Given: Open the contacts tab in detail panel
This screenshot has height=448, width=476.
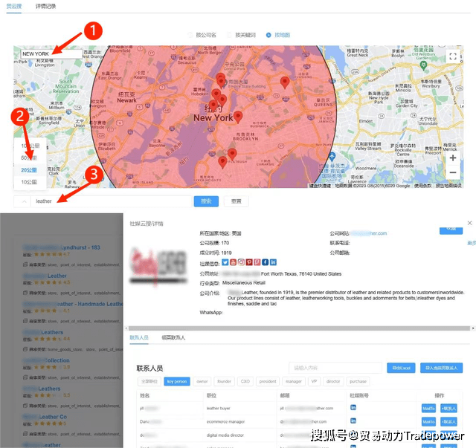Looking at the screenshot, I should 139,337.
